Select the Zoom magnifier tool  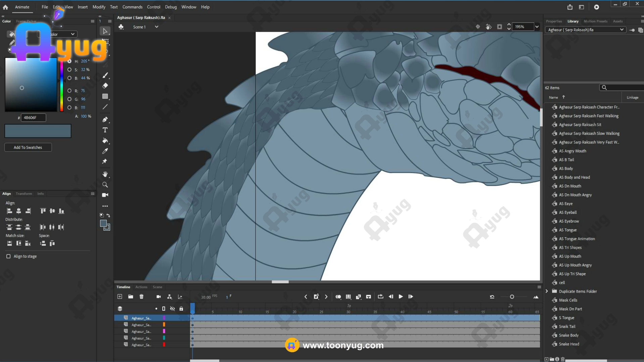(x=105, y=185)
